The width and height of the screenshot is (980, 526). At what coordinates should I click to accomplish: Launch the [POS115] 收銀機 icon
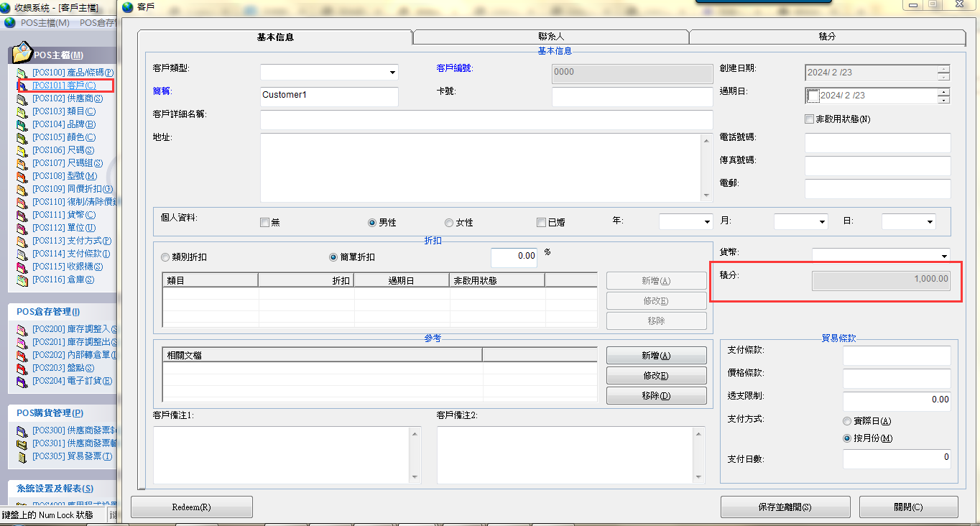click(22, 267)
